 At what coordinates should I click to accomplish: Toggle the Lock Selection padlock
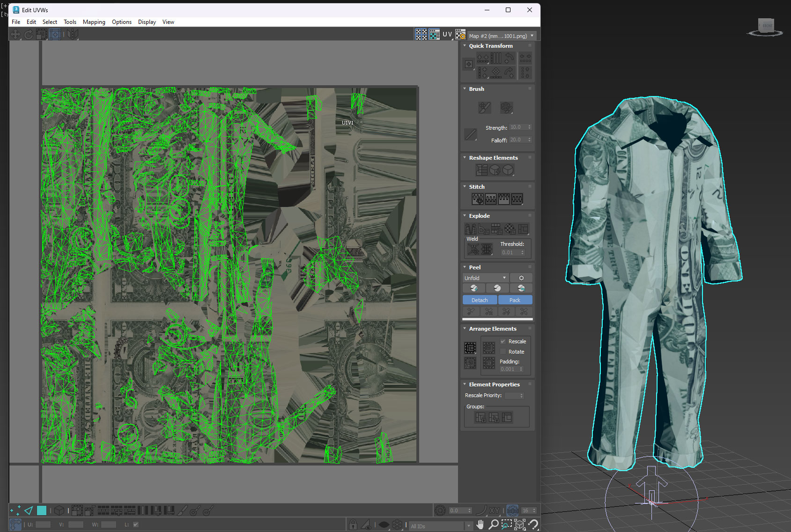coord(354,525)
